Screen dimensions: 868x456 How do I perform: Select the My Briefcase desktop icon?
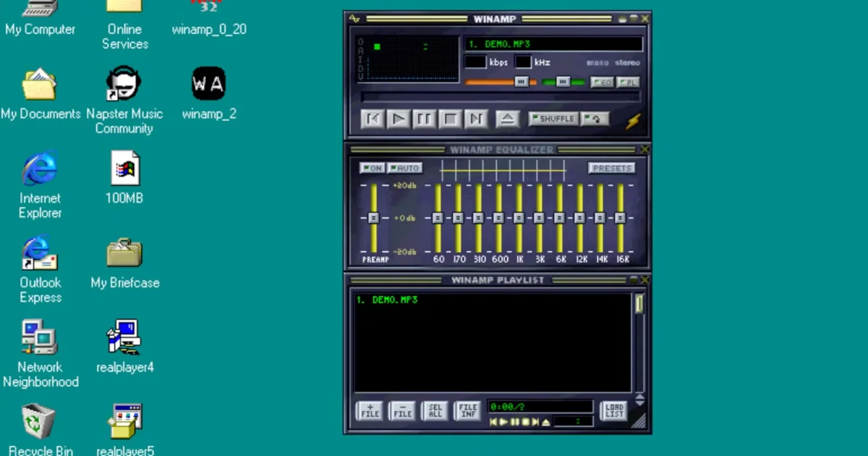click(x=124, y=263)
